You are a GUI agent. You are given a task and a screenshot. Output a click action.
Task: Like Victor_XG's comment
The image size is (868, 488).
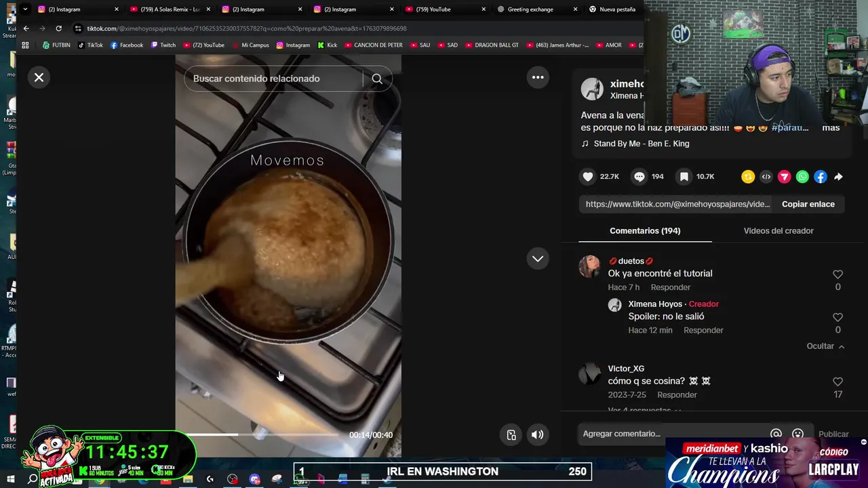tap(837, 382)
